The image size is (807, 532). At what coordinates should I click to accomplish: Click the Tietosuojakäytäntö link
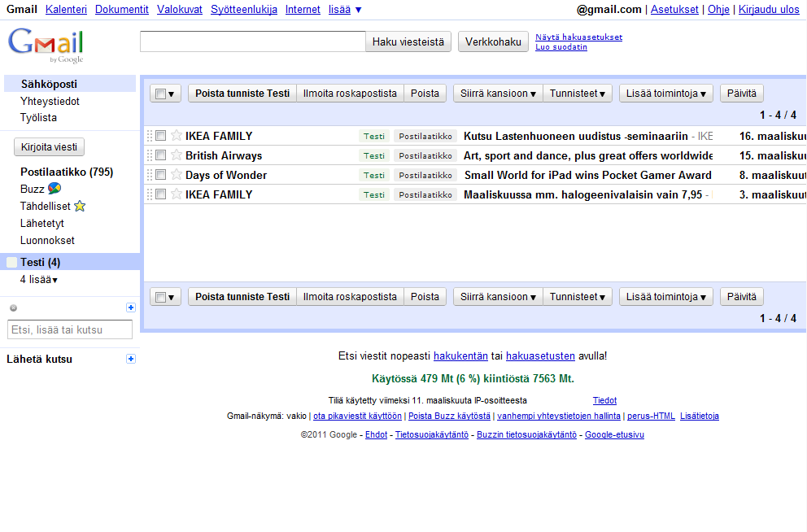click(432, 434)
